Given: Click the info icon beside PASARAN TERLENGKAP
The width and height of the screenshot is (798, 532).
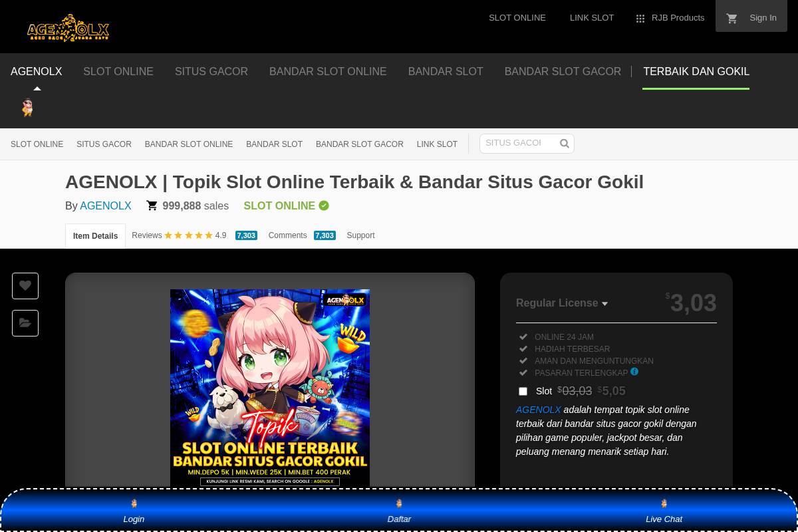Looking at the screenshot, I should pos(634,372).
